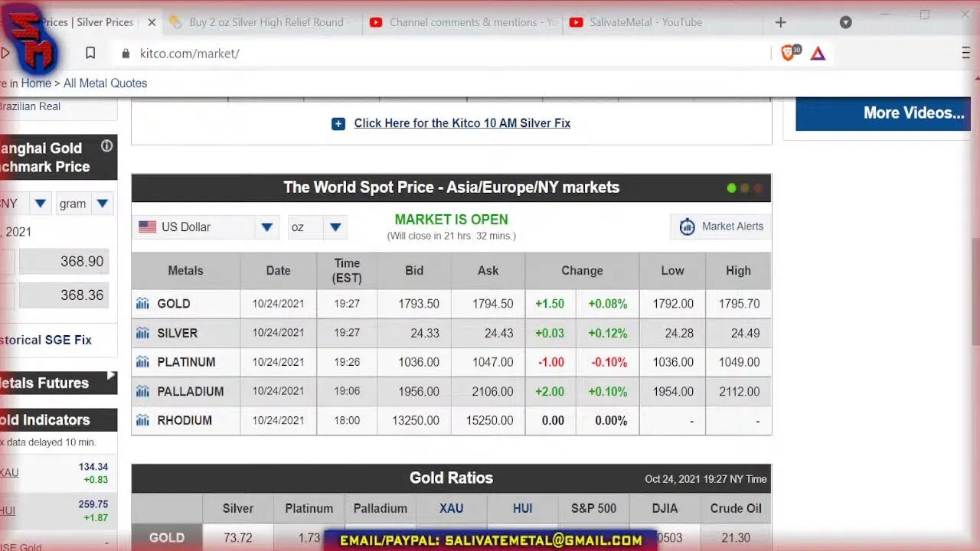
Task: Open All Metal Quotes breadcrumb link
Action: tap(105, 83)
